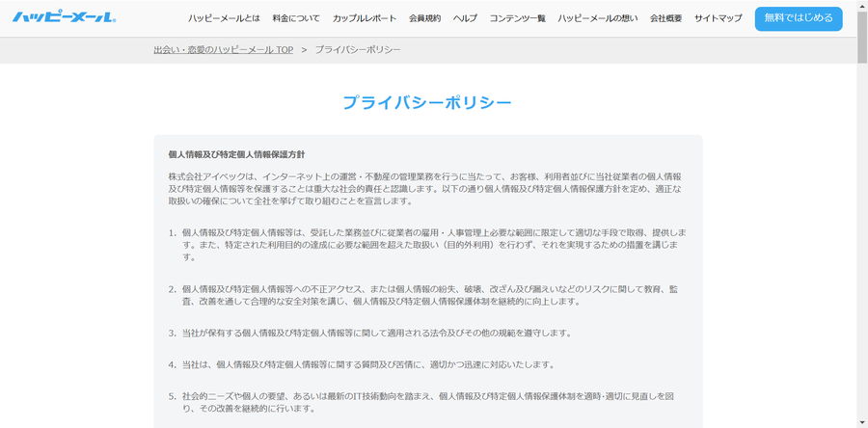Click the vertical scrollbar thumb
The image size is (868, 428).
[x=862, y=36]
